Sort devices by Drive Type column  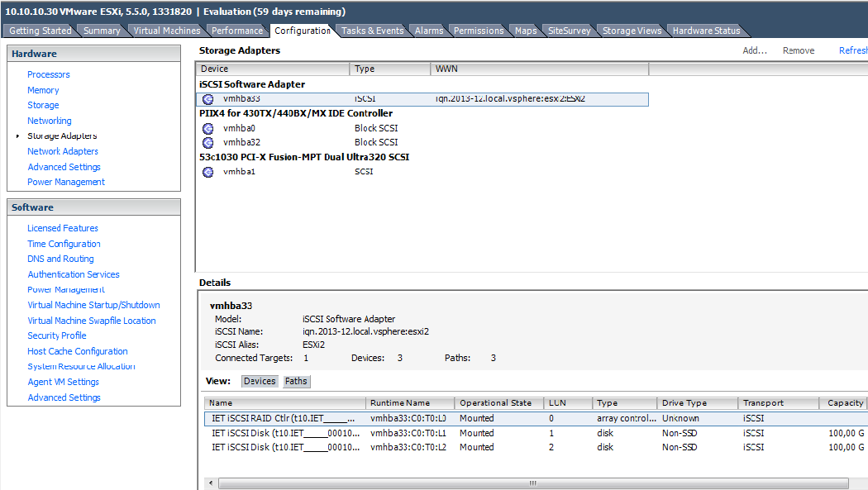[698, 403]
